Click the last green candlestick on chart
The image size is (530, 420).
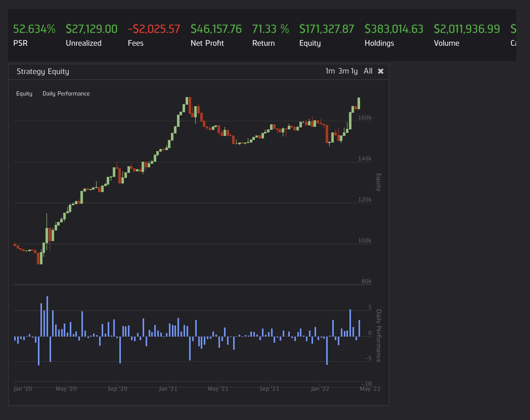(359, 103)
